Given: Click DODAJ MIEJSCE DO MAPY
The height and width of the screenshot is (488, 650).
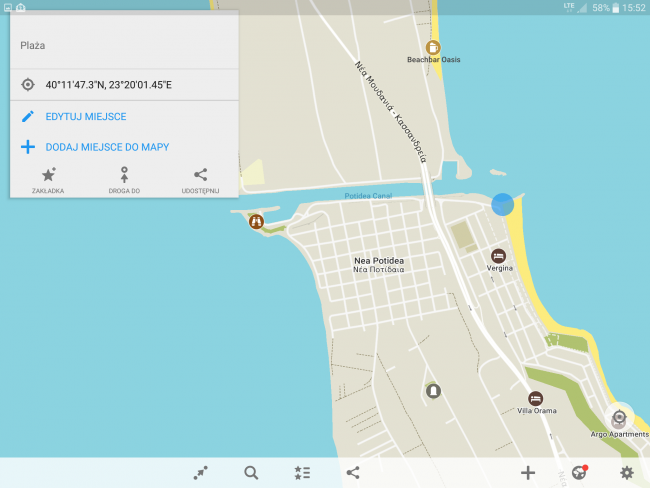Looking at the screenshot, I should [107, 147].
